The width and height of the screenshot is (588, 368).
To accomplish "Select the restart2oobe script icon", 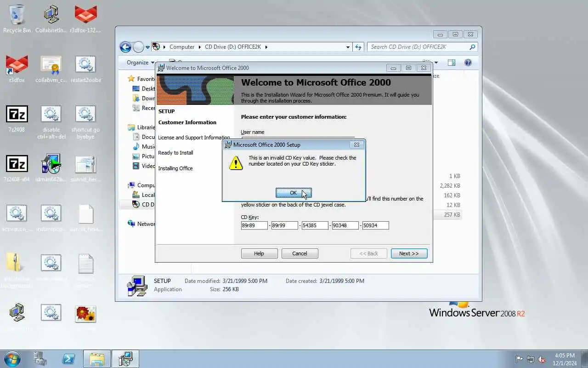I will [x=85, y=69].
